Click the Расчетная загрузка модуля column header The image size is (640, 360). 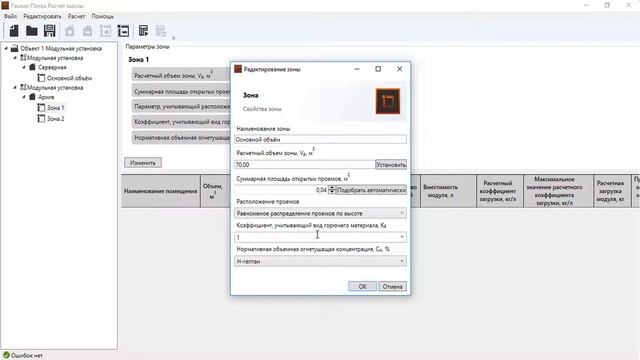[x=612, y=191]
